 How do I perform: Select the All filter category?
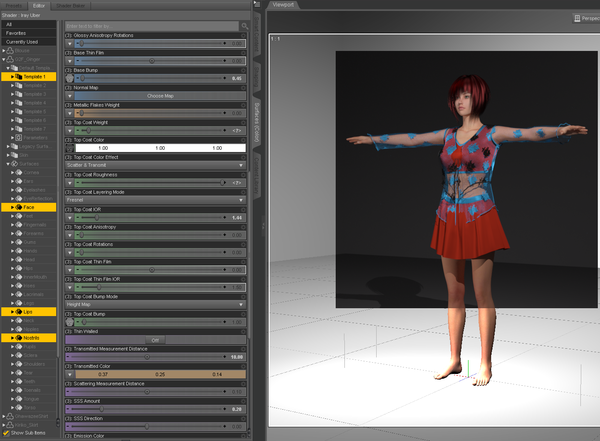(29, 24)
